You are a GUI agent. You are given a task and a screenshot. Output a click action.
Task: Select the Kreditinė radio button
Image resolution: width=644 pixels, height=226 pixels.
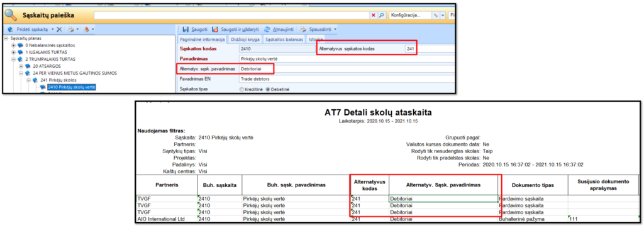(x=241, y=89)
